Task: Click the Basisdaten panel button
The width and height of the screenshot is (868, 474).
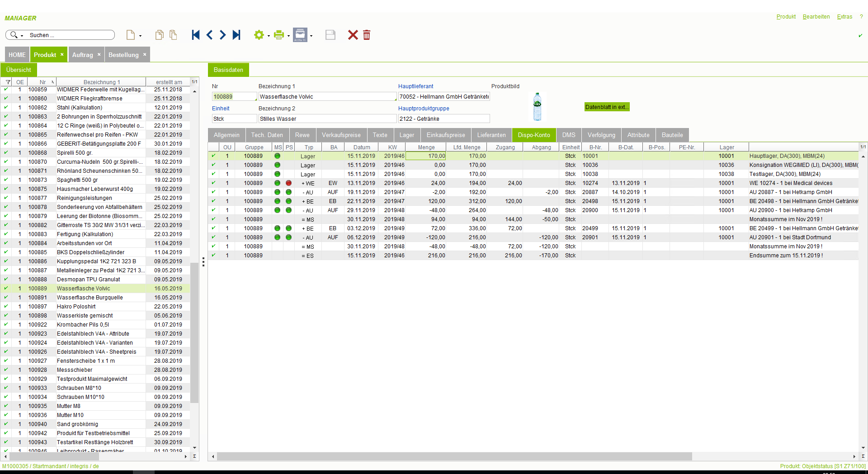Action: [x=228, y=70]
